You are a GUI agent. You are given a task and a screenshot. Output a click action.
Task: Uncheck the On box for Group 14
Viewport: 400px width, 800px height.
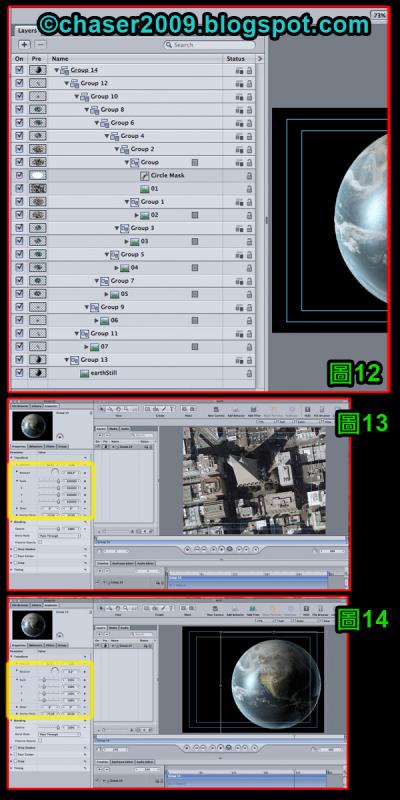[x=19, y=70]
